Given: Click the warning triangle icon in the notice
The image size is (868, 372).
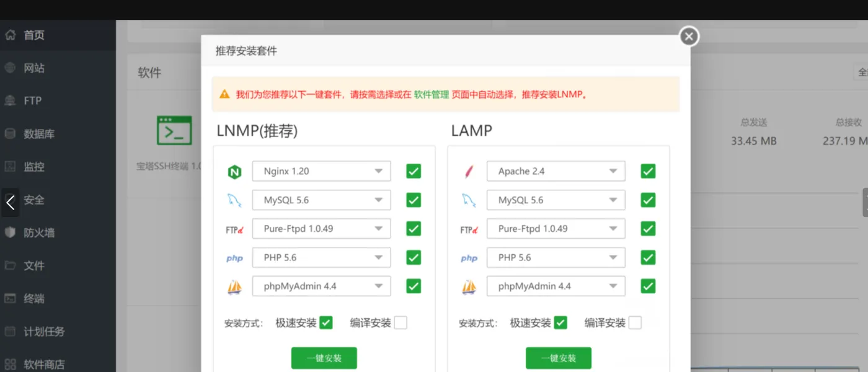Looking at the screenshot, I should (224, 94).
